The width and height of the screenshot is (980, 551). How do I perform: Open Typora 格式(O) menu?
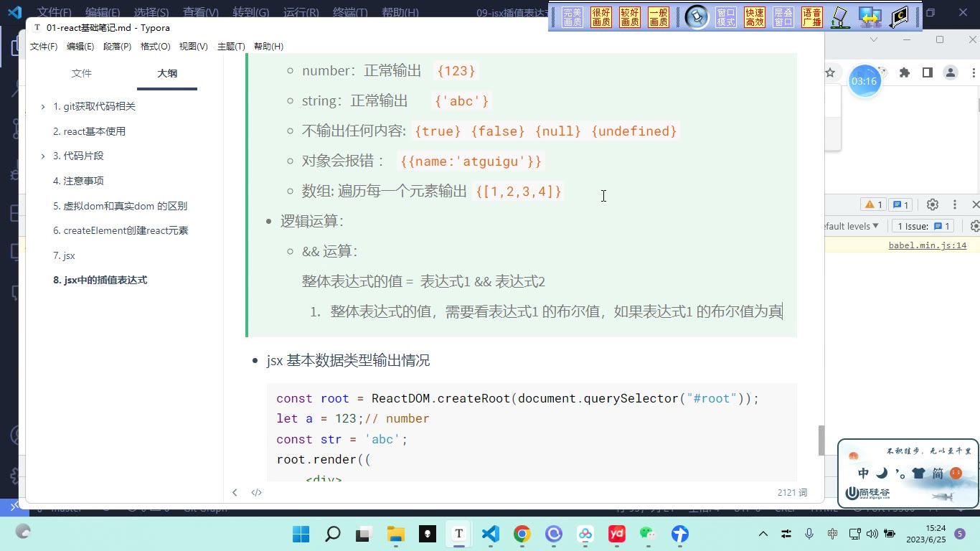[x=156, y=47]
